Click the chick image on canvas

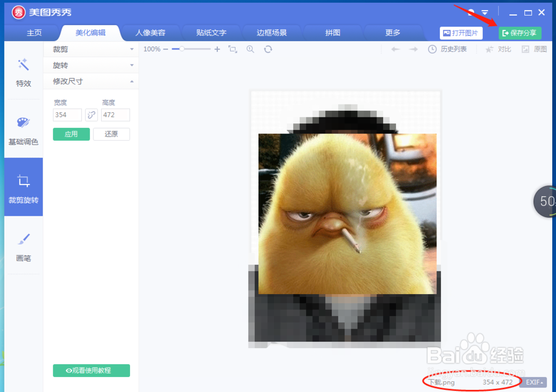pyautogui.click(x=347, y=214)
